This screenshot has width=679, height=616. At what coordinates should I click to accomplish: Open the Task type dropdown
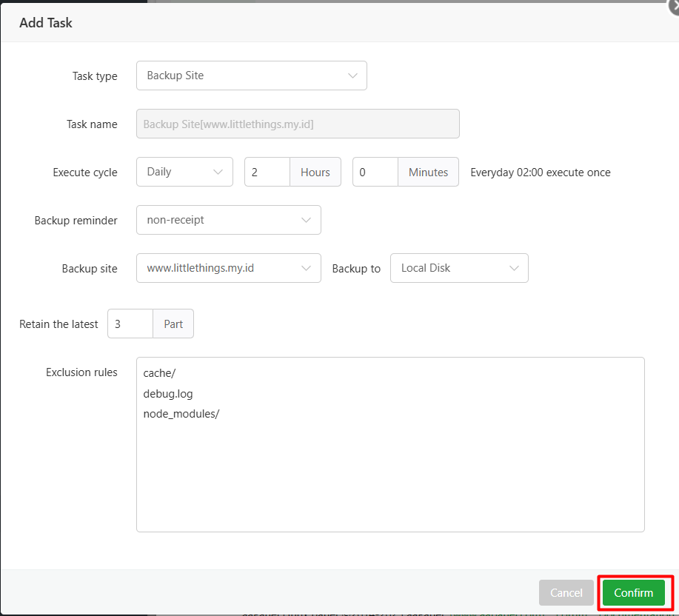pos(251,76)
